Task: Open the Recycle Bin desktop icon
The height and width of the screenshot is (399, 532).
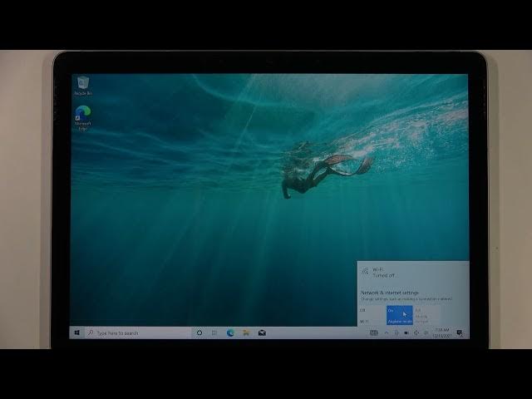Action: coord(82,84)
